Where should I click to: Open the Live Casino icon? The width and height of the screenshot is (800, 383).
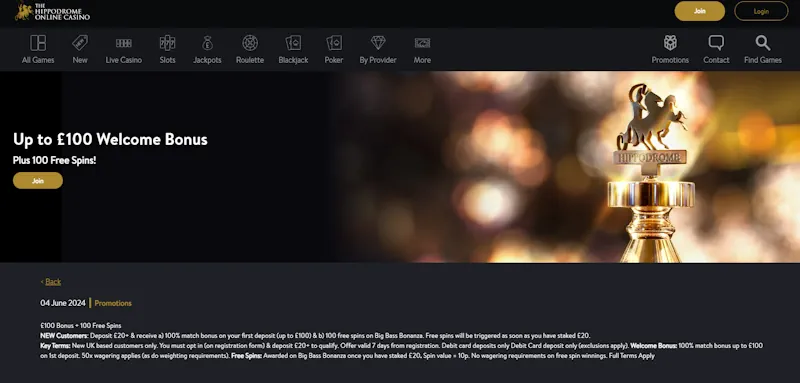click(123, 43)
